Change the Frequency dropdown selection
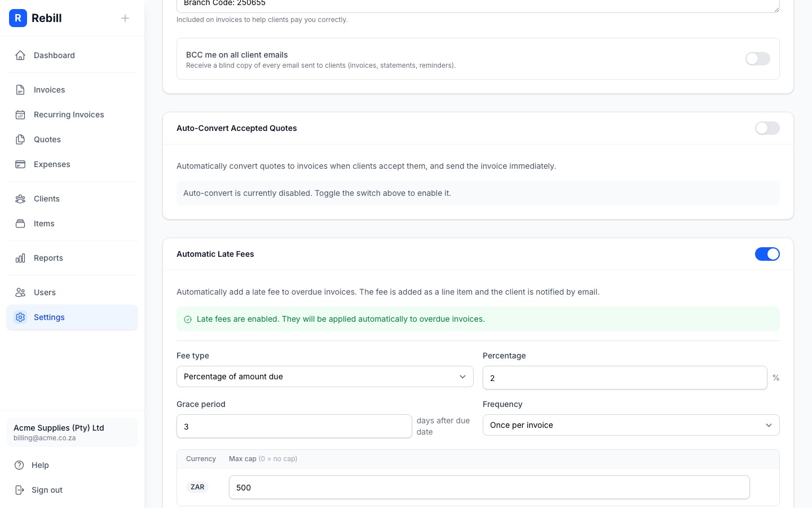Screen dimensions: 812x508 coord(631,425)
